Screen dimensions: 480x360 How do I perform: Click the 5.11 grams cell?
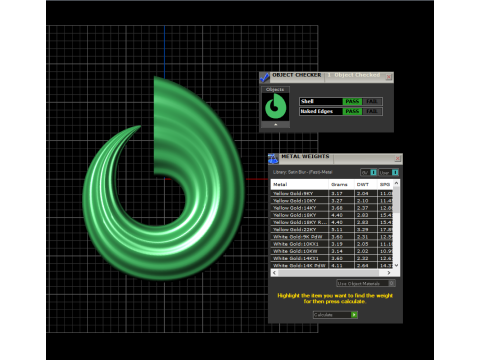click(341, 229)
